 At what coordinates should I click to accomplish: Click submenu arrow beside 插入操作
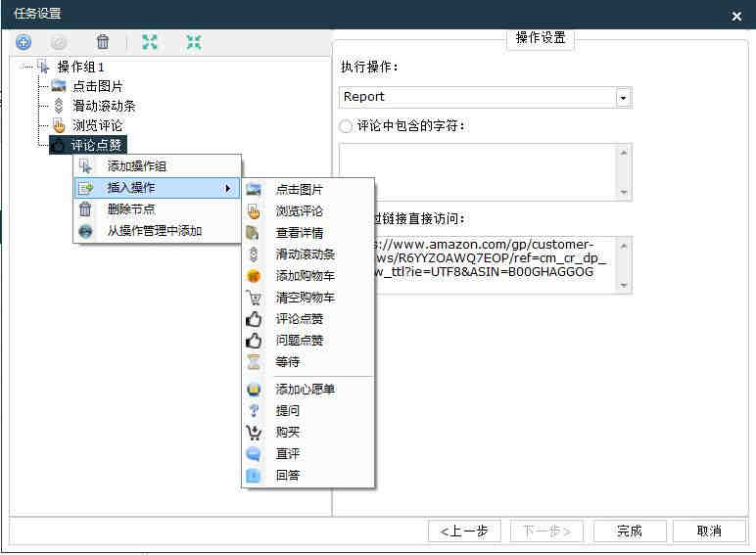[x=228, y=188]
